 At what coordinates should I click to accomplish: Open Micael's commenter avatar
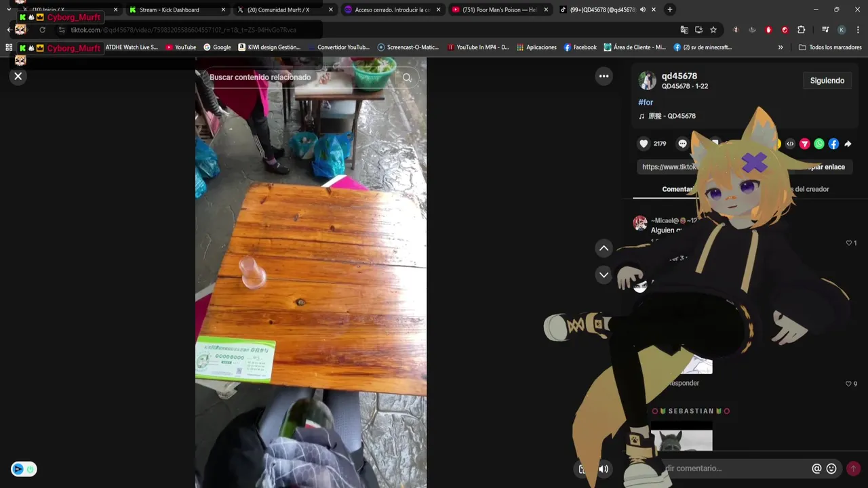coord(639,223)
